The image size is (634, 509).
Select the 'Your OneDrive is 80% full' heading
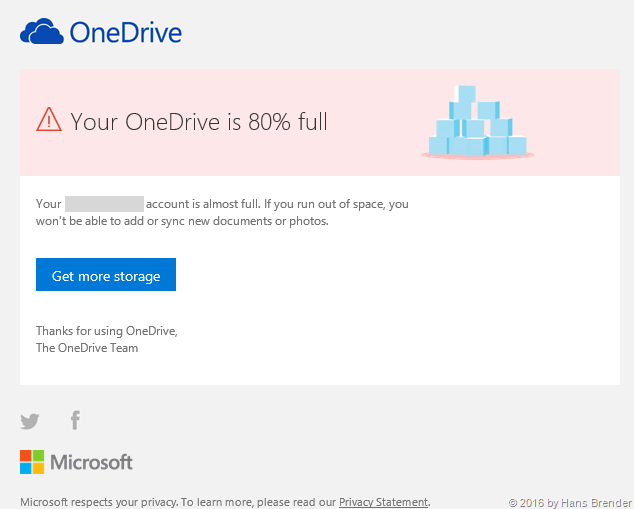(x=199, y=122)
